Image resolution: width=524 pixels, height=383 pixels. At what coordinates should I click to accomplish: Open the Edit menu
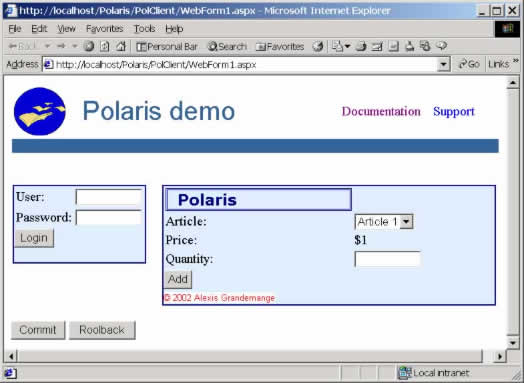point(39,29)
